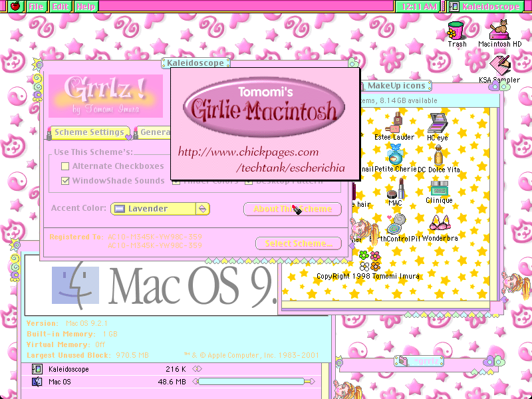Viewport: 532px width, 399px height.
Task: Open the Help menu
Action: click(x=86, y=7)
